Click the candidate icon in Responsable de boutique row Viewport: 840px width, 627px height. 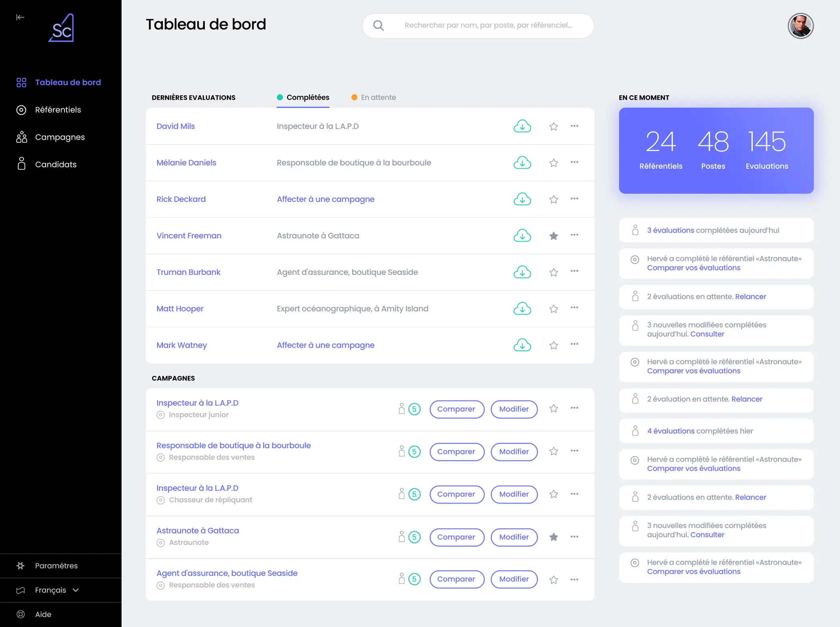[402, 451]
